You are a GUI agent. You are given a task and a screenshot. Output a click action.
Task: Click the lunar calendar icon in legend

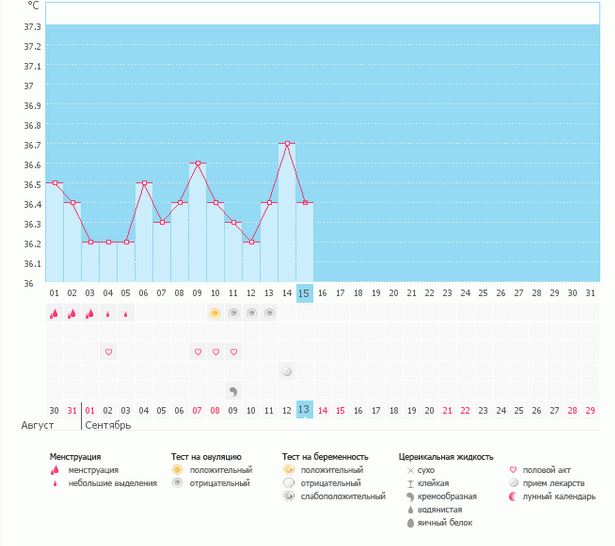tap(514, 496)
